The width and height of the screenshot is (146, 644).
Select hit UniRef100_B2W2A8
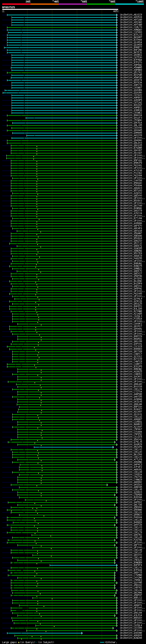(x=131, y=638)
